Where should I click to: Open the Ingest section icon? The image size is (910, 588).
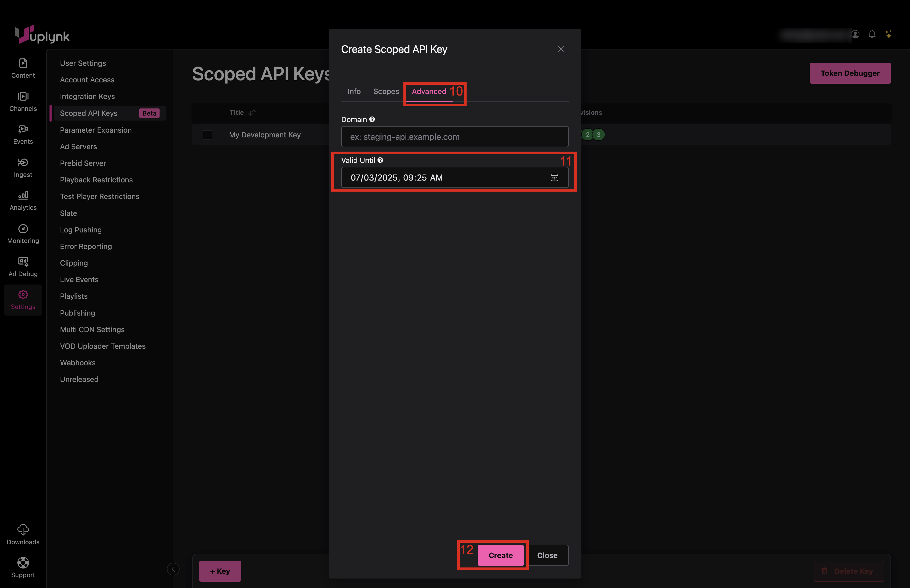(23, 163)
